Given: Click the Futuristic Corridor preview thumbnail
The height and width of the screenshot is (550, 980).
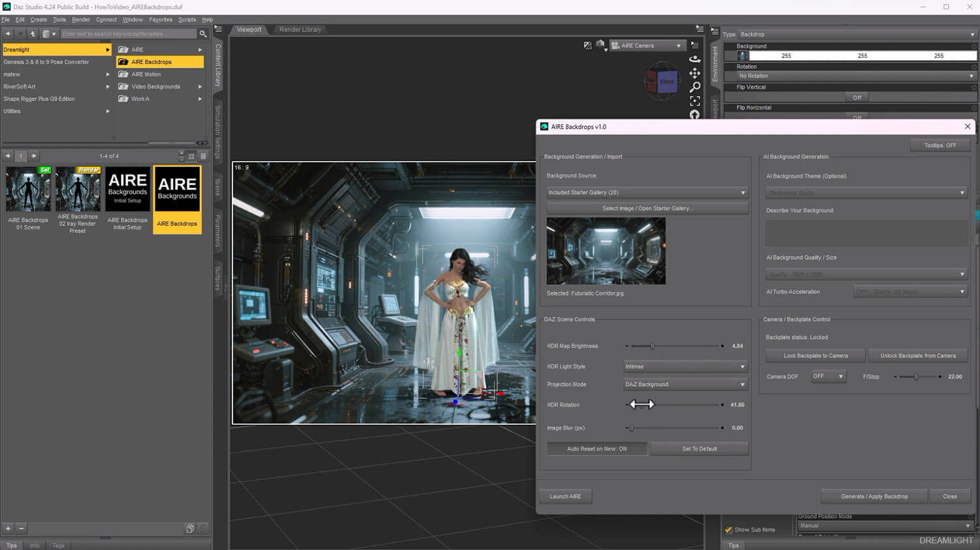Looking at the screenshot, I should (x=606, y=251).
